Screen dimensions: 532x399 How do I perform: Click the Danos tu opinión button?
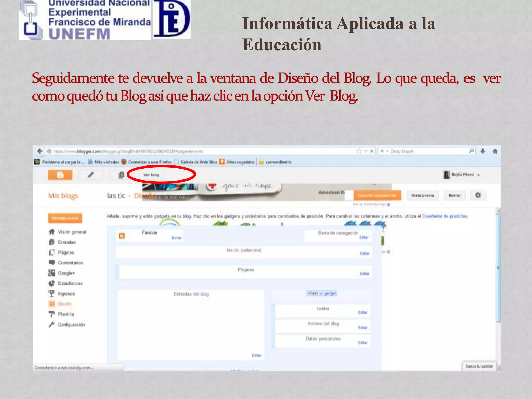click(x=479, y=366)
